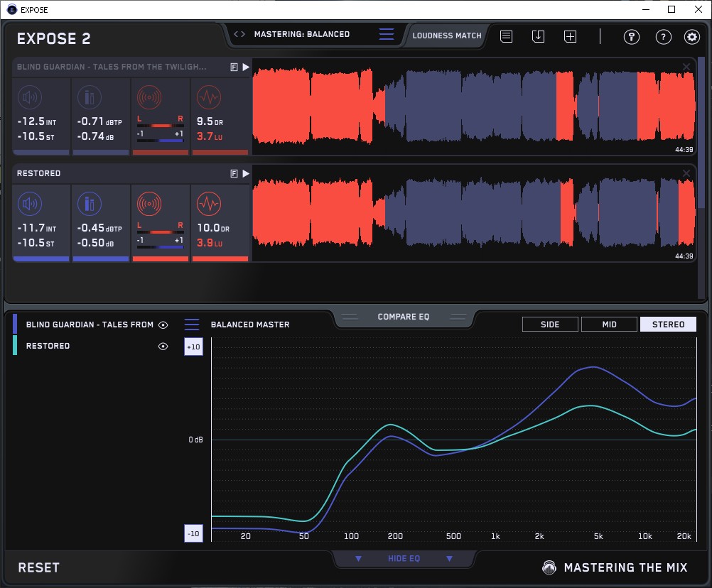Click the stereo field icon on Blind Guardian track

[149, 97]
